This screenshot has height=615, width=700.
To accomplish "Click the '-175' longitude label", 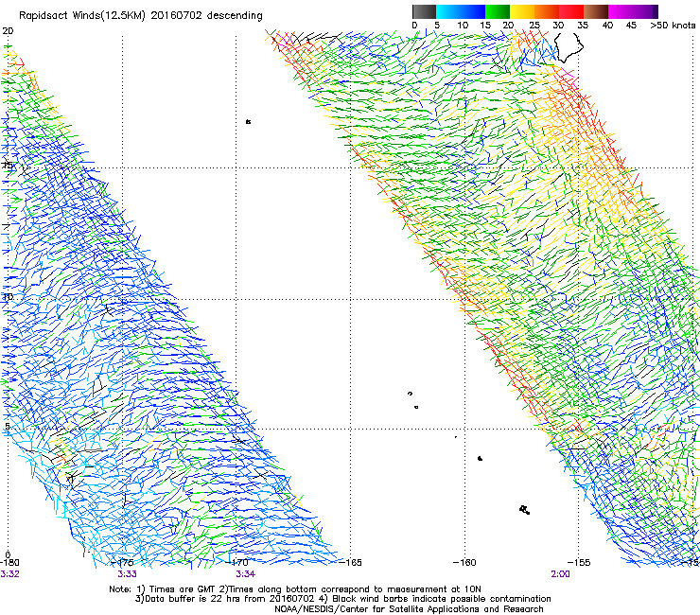I will tap(122, 562).
